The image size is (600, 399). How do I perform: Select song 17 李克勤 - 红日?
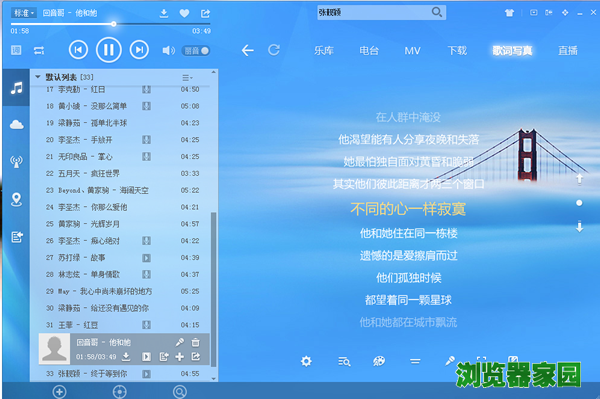coord(120,90)
